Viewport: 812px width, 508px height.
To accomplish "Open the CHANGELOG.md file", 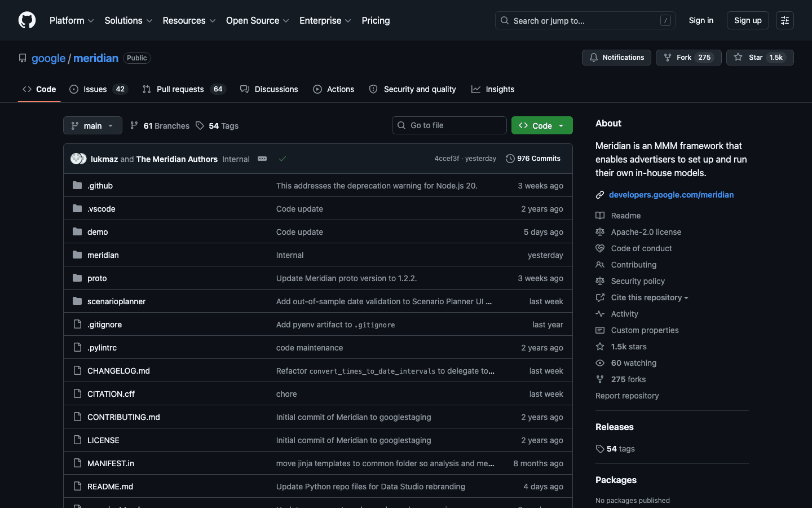I will (118, 371).
